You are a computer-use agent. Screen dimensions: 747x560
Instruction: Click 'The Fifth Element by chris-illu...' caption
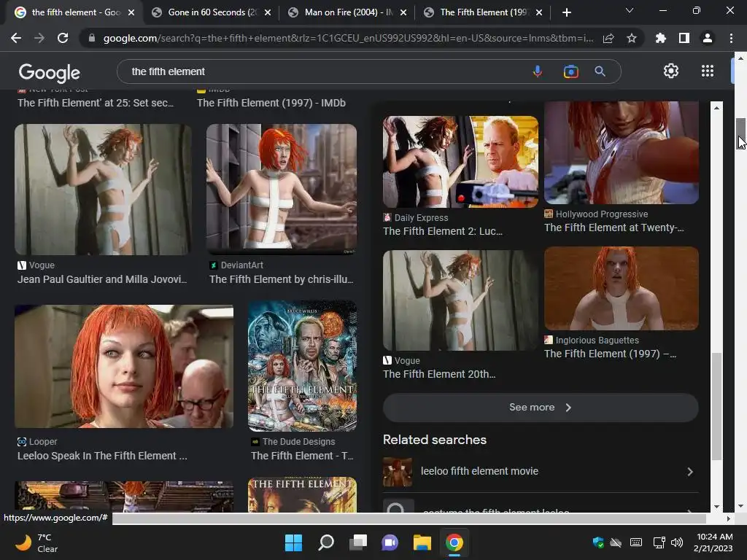coord(281,279)
